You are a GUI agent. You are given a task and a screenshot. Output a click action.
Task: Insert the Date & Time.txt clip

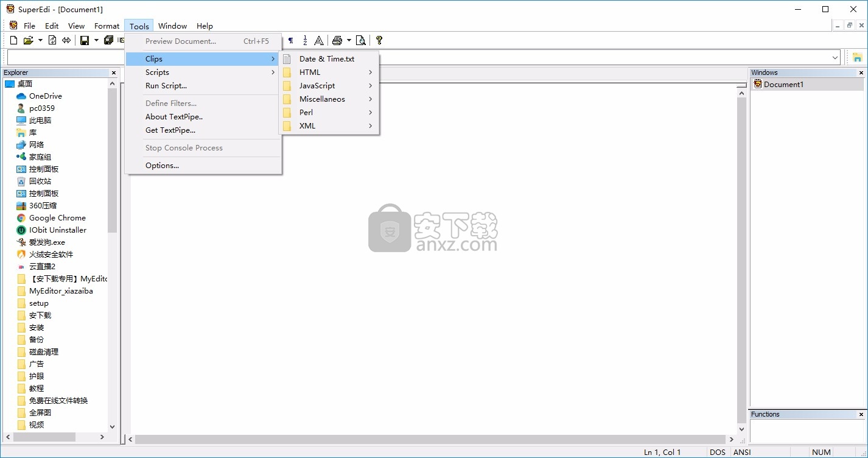[x=329, y=58]
